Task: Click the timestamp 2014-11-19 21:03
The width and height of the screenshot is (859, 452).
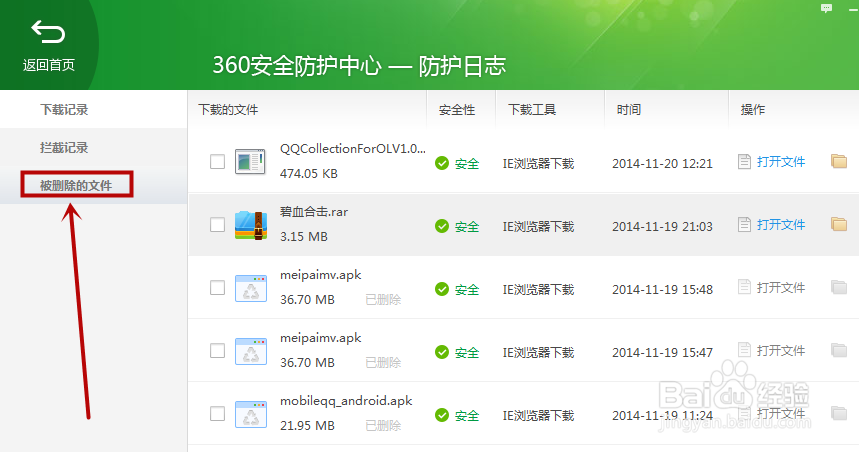Action: 662,226
